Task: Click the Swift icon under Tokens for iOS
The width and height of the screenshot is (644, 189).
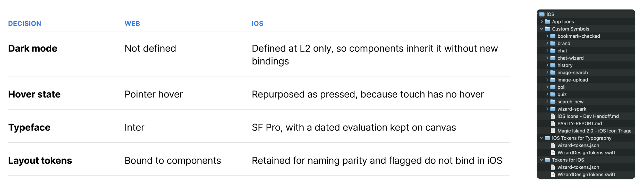Action: (553, 175)
